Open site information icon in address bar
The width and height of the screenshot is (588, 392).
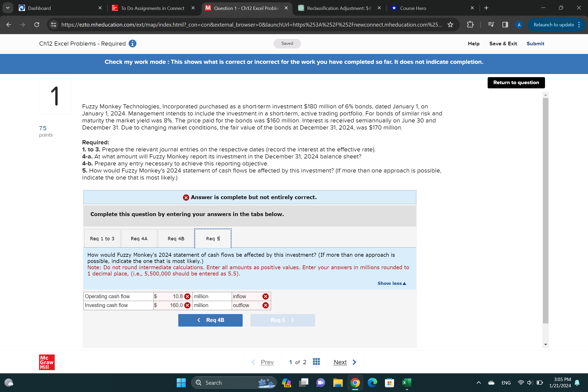tap(53, 24)
